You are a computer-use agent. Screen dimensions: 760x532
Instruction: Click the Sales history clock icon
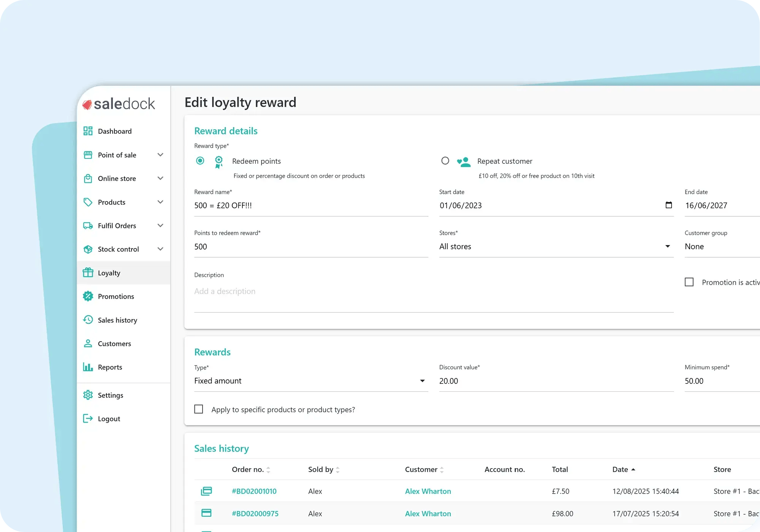(88, 320)
